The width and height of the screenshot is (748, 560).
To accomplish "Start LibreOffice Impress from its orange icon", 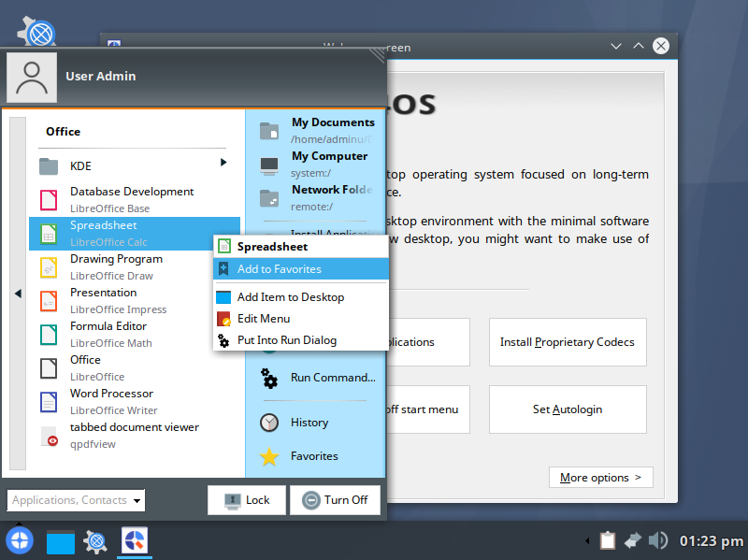I will (x=49, y=301).
